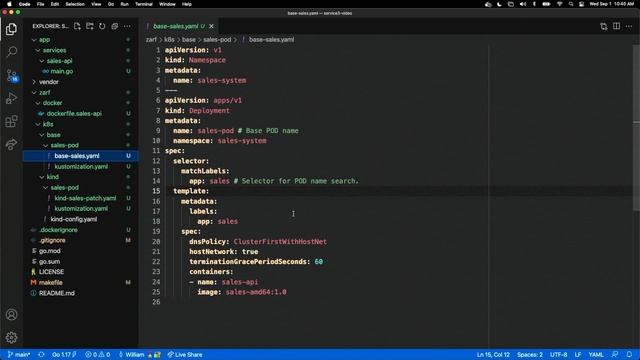Change encoding via UTF-8 indicator

pyautogui.click(x=559, y=354)
